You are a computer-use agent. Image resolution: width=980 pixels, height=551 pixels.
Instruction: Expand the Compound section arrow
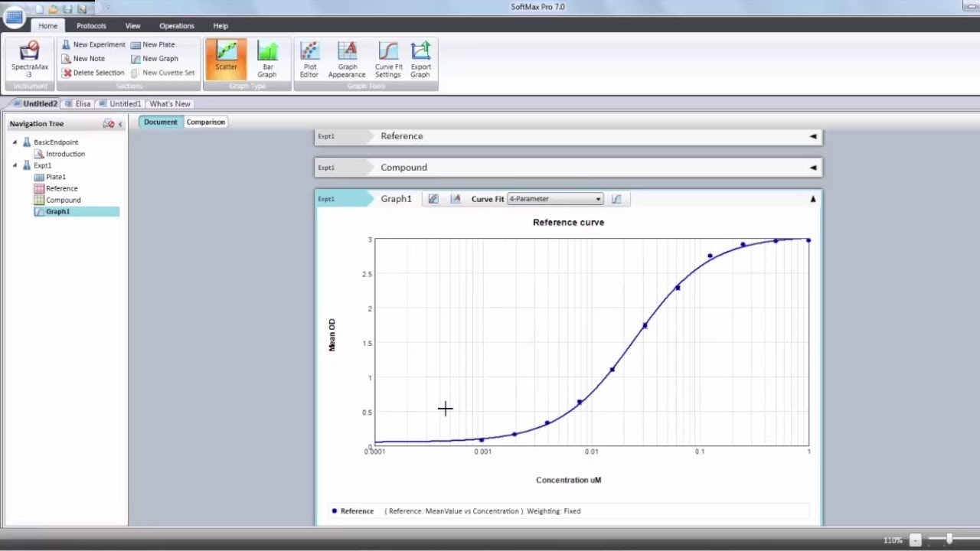point(813,168)
